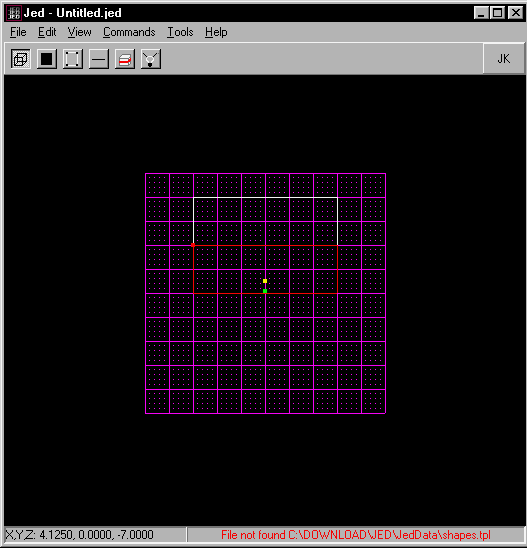
Task: Click the JK button in toolbar
Action: [x=504, y=59]
